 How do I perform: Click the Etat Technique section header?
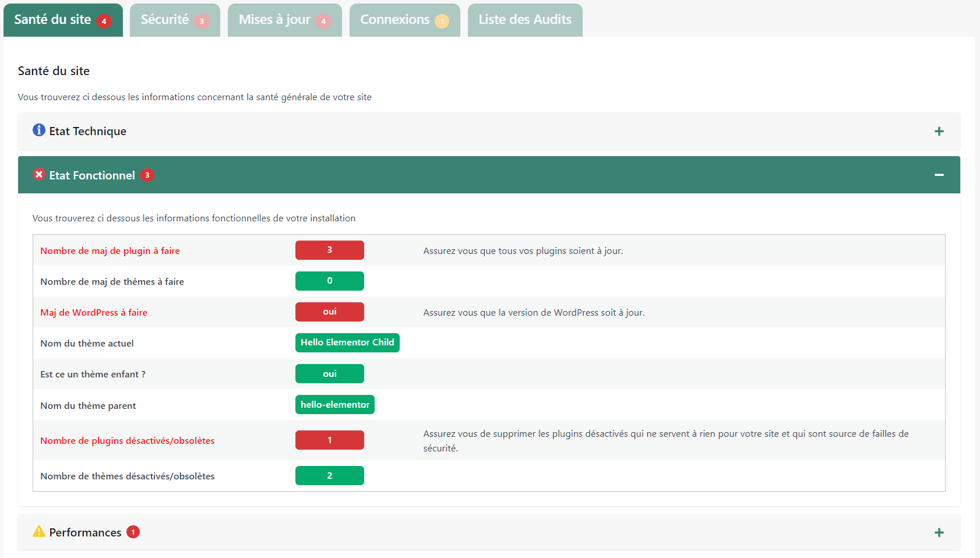tap(489, 131)
